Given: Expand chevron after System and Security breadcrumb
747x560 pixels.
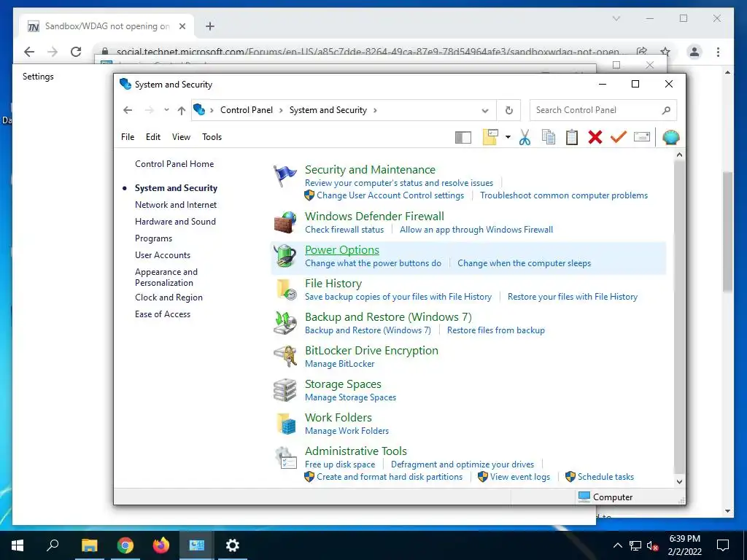Looking at the screenshot, I should pyautogui.click(x=375, y=111).
